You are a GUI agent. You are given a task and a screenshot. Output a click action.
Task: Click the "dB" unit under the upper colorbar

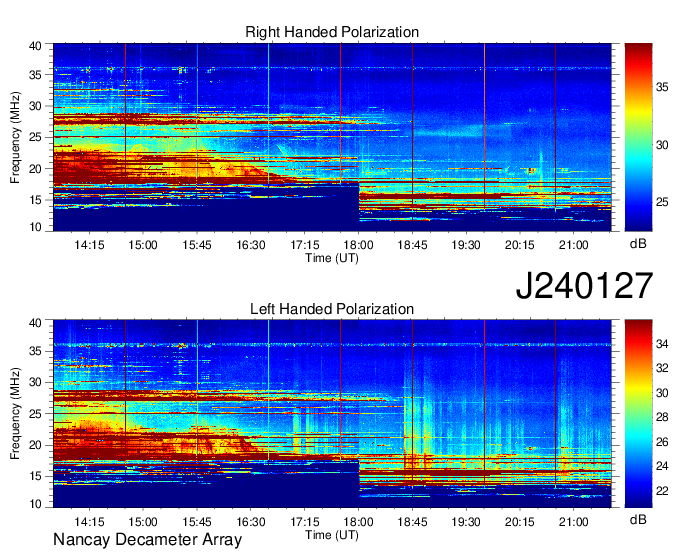point(638,244)
